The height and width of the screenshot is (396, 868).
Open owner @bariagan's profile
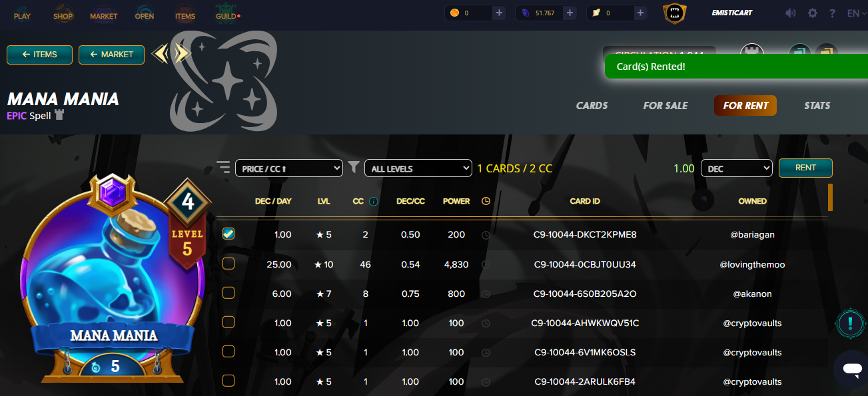pyautogui.click(x=752, y=235)
